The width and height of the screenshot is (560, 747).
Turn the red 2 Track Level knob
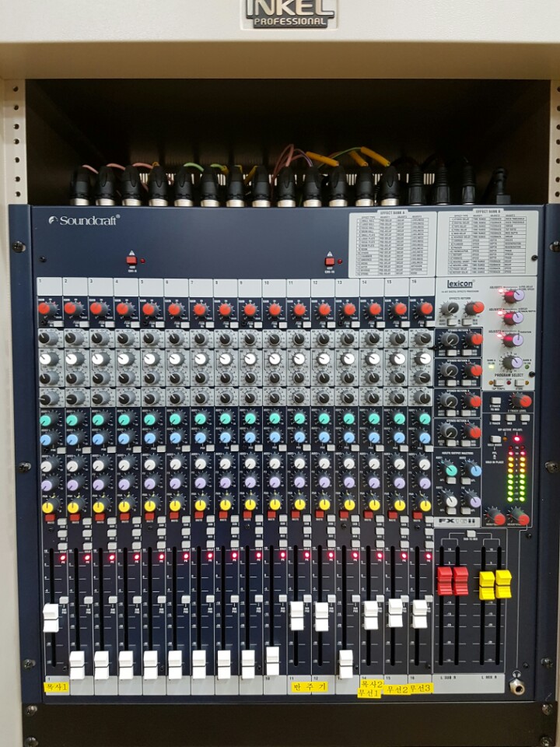523,400
